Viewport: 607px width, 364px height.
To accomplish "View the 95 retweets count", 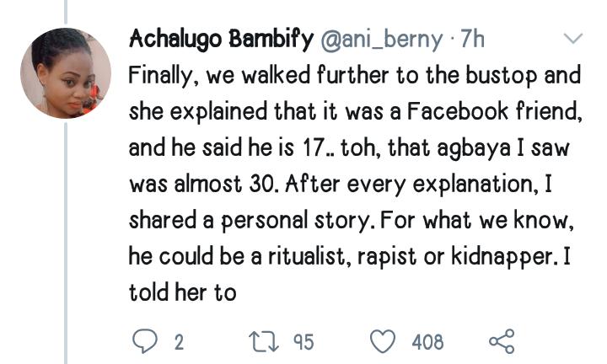I will coord(303,342).
